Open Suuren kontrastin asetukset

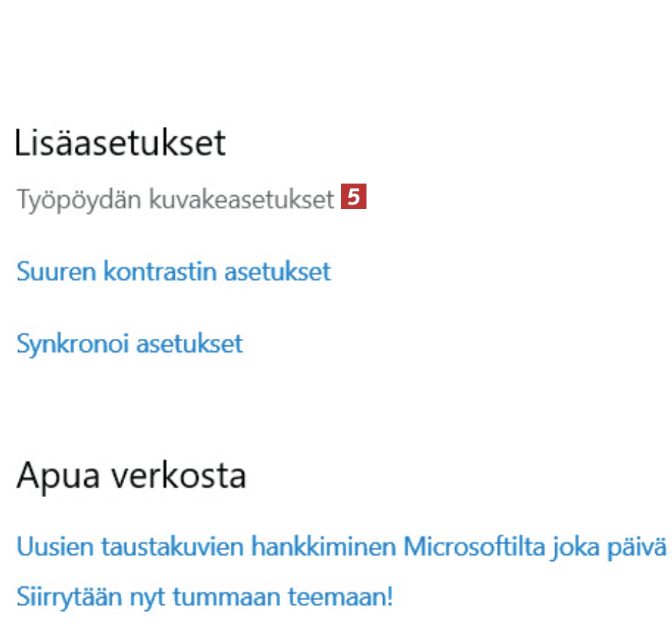(x=173, y=271)
